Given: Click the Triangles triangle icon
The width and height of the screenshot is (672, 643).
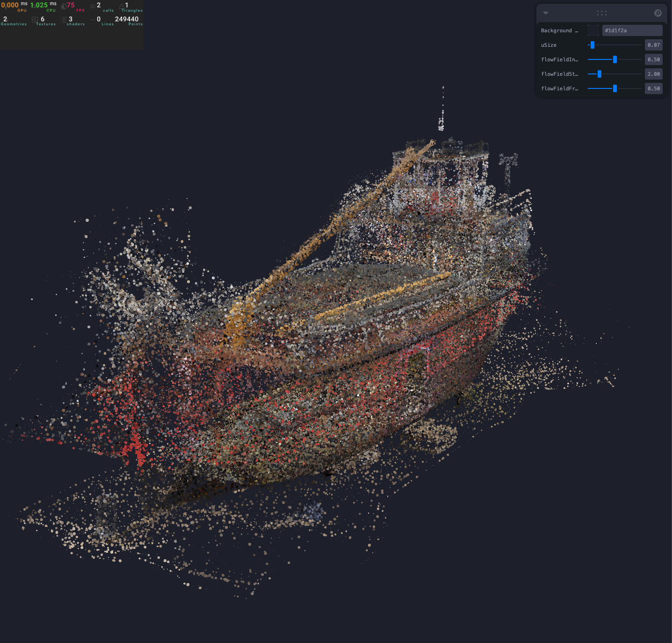Looking at the screenshot, I should (x=122, y=6).
